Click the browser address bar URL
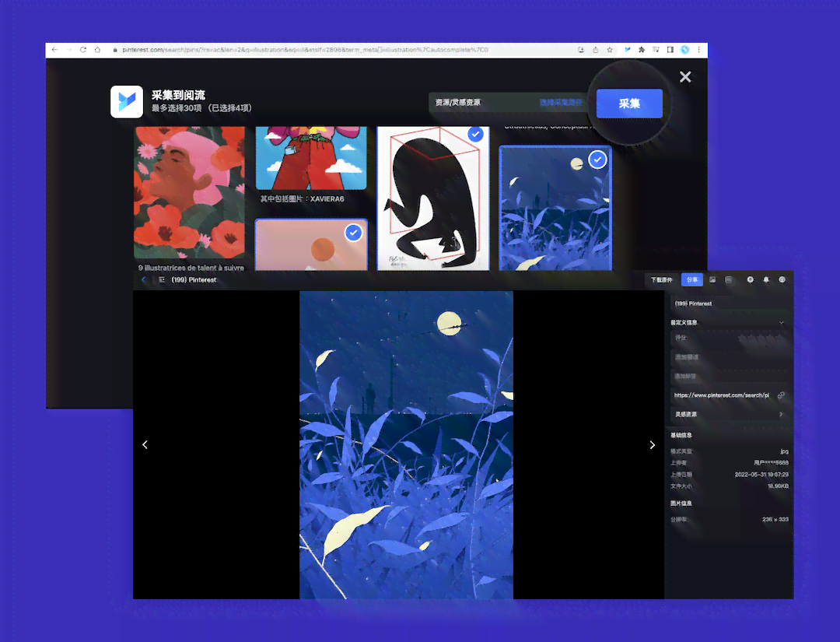840x642 pixels. [x=305, y=50]
